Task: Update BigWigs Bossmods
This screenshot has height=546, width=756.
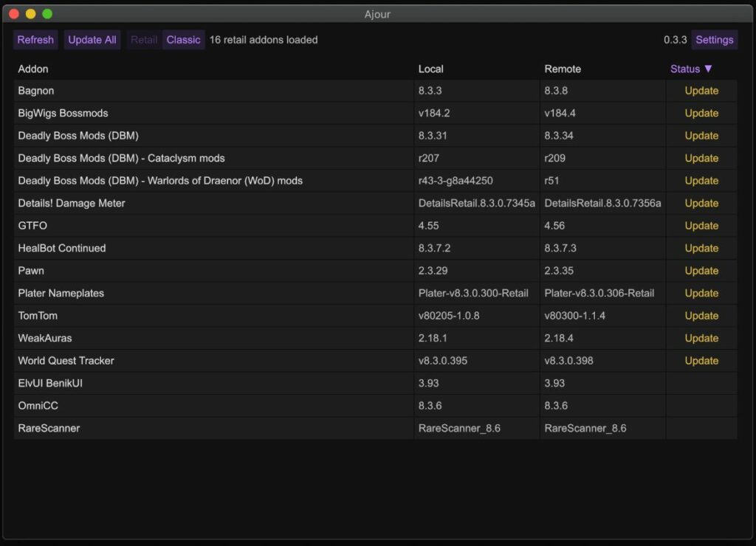Action: [x=701, y=113]
